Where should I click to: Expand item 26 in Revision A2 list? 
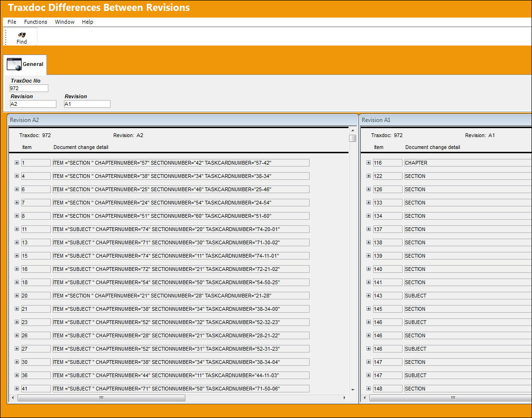(17, 335)
